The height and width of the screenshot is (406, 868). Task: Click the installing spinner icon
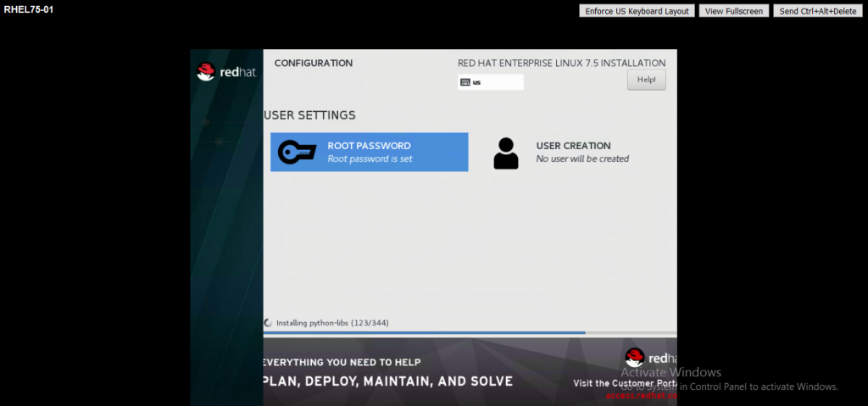point(269,323)
